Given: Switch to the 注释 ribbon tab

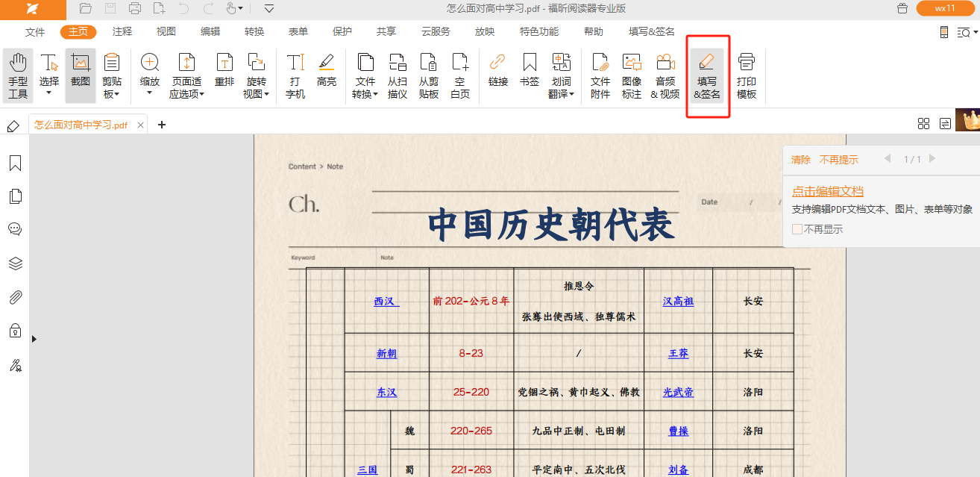Looking at the screenshot, I should pyautogui.click(x=122, y=32).
